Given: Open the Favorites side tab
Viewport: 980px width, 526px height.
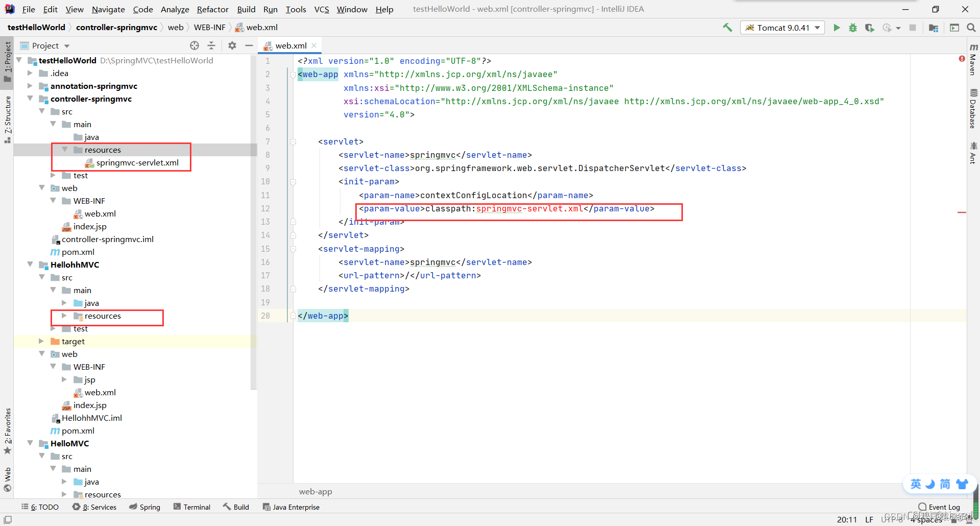Looking at the screenshot, I should pos(7,431).
